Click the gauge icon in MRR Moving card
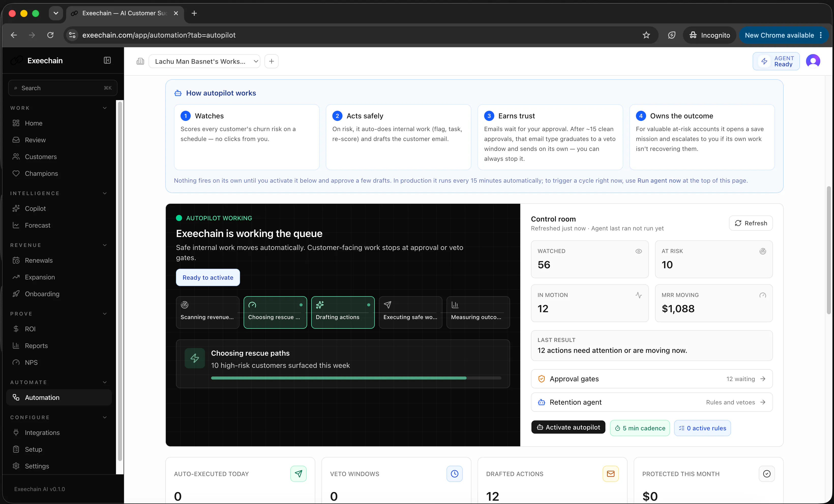Viewport: 834px width, 504px height. coord(763,295)
